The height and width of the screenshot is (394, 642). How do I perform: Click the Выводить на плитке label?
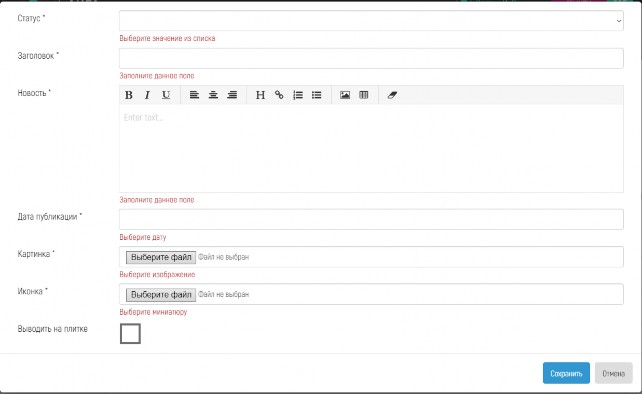pyautogui.click(x=52, y=329)
